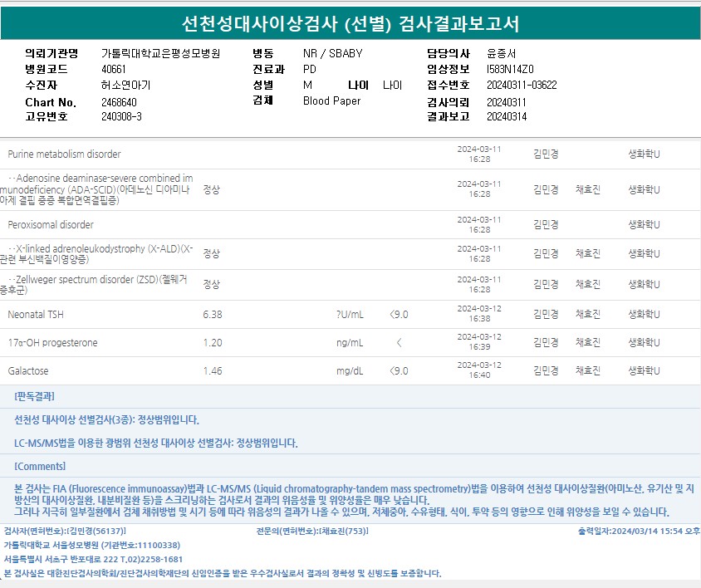This screenshot has width=701, height=588.
Task: Select the 정상 result for X-ALD
Action: [212, 253]
